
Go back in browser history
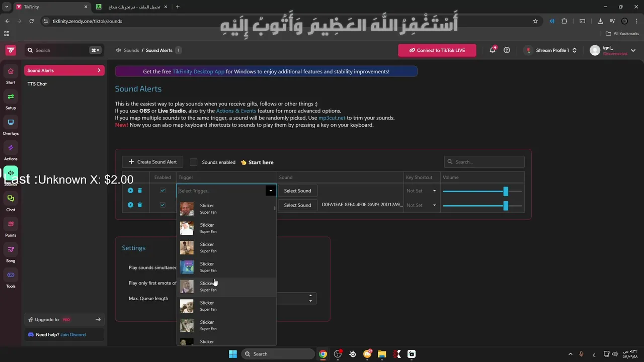pyautogui.click(x=7, y=21)
